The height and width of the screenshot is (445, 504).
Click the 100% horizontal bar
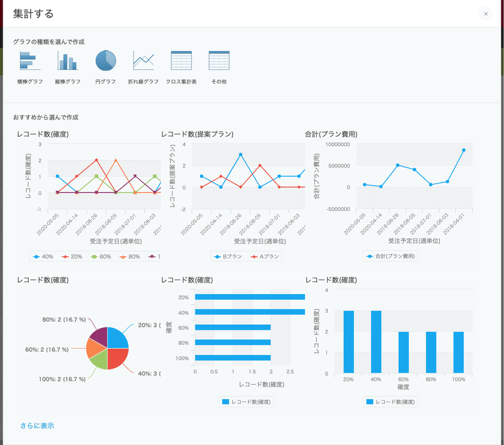232,358
